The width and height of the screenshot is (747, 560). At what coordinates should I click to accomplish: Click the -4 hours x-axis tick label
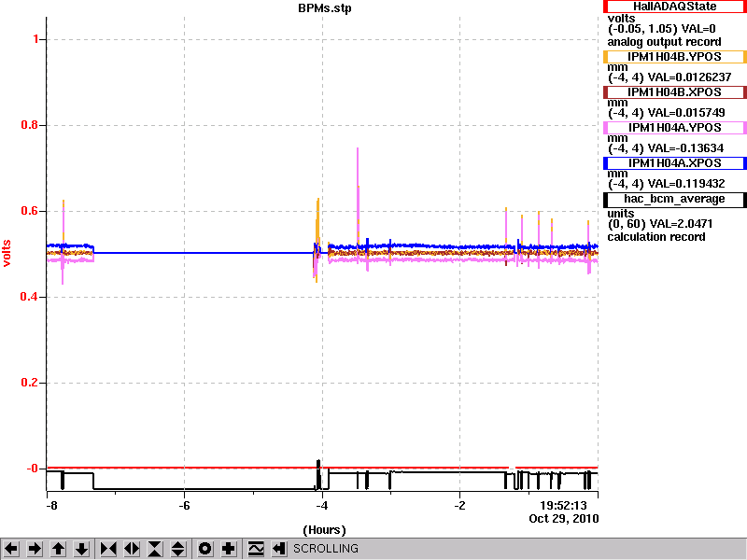coord(322,506)
